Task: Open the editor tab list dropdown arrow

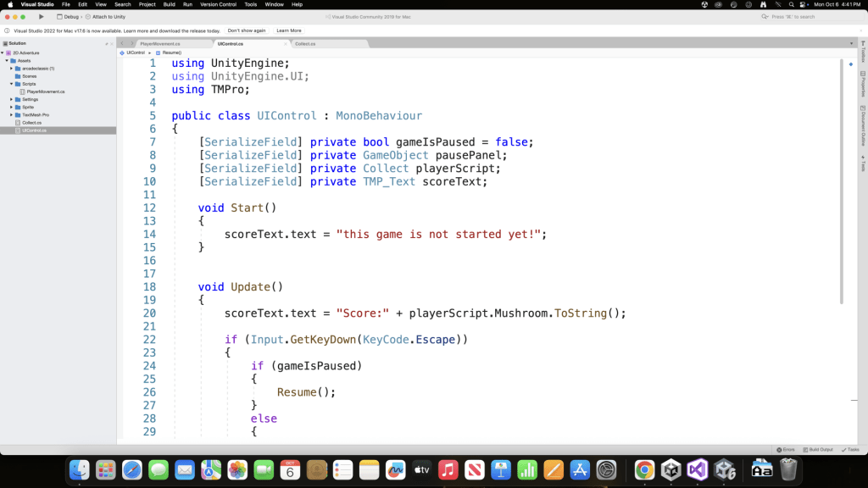Action: click(x=851, y=43)
